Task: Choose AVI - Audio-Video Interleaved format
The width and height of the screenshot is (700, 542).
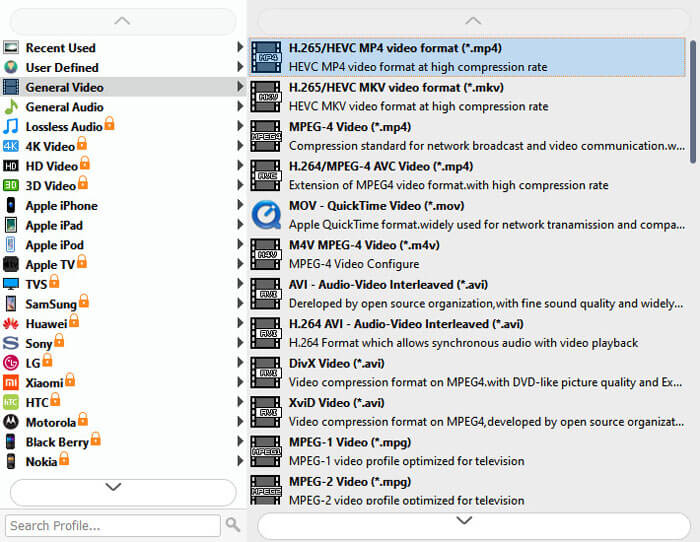Action: tap(467, 293)
